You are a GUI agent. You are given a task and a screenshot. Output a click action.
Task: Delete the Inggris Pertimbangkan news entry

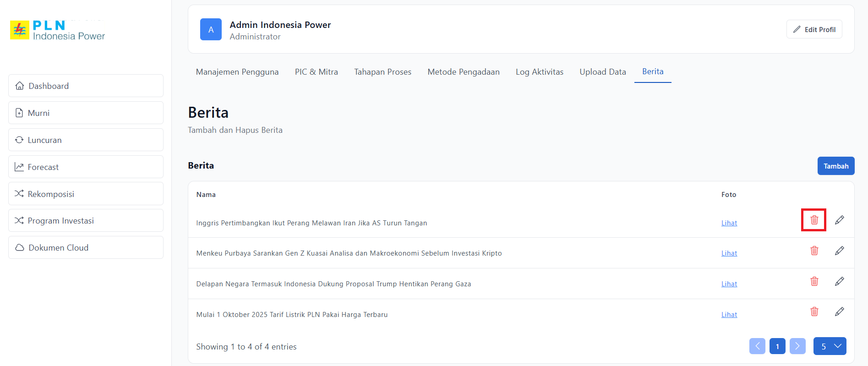click(x=814, y=220)
